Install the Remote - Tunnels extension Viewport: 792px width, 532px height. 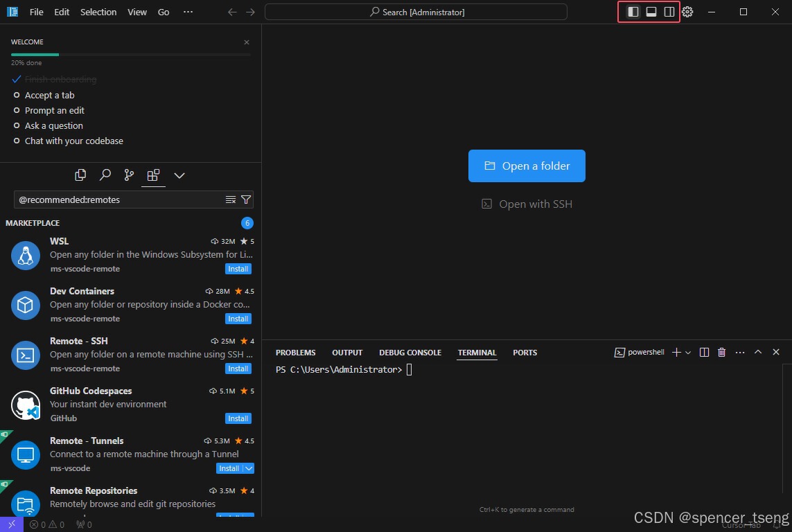[x=229, y=468]
